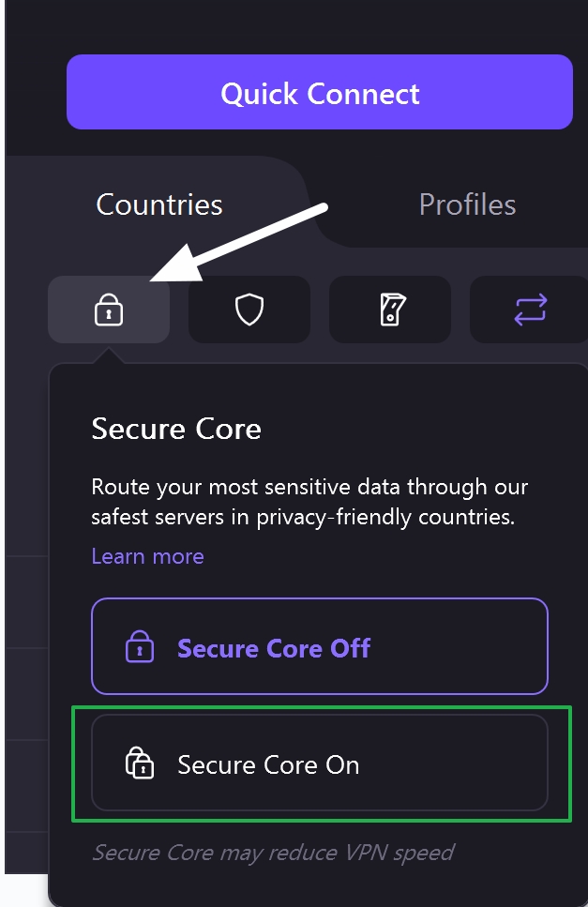Click the Port Forwarding arrows icon
The height and width of the screenshot is (907, 588).
click(530, 310)
